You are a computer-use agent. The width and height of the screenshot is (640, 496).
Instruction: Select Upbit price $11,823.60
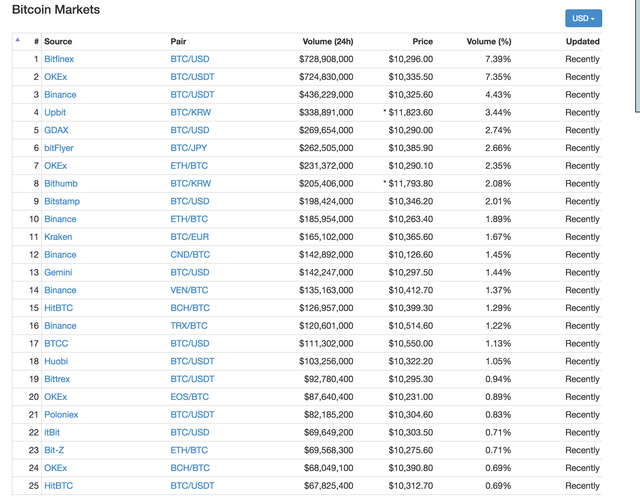411,112
